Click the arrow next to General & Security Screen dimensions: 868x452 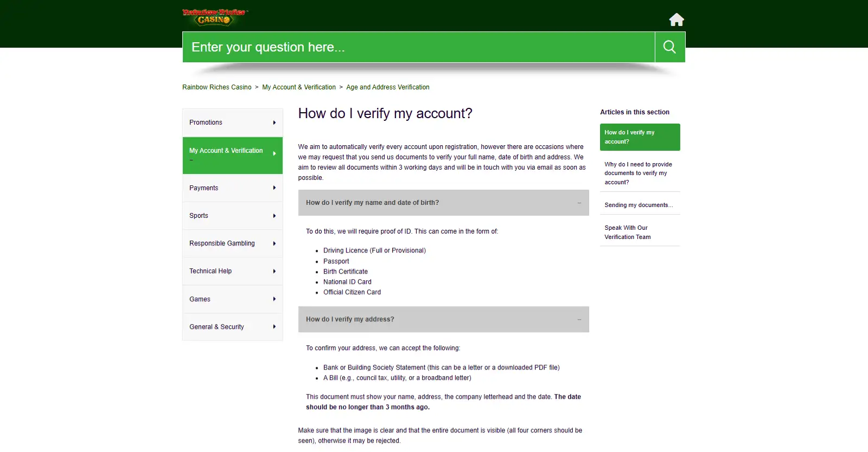point(275,327)
